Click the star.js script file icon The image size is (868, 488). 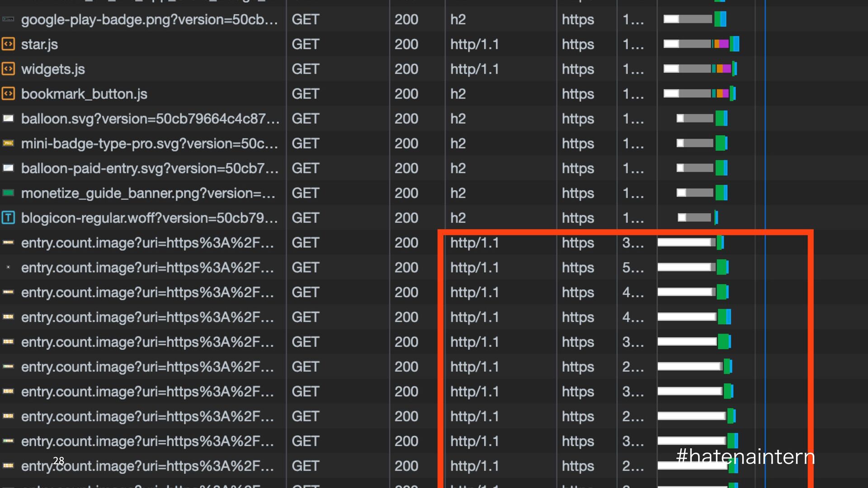point(8,44)
